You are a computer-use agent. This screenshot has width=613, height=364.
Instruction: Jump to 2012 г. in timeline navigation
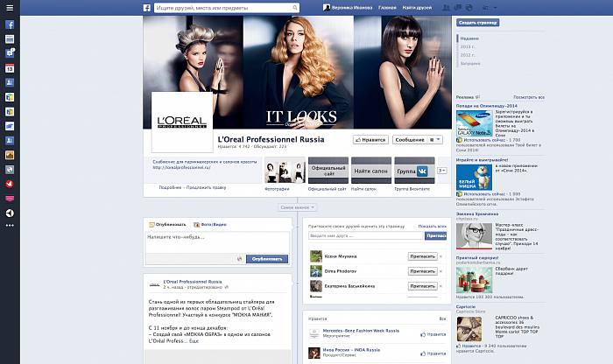468,55
